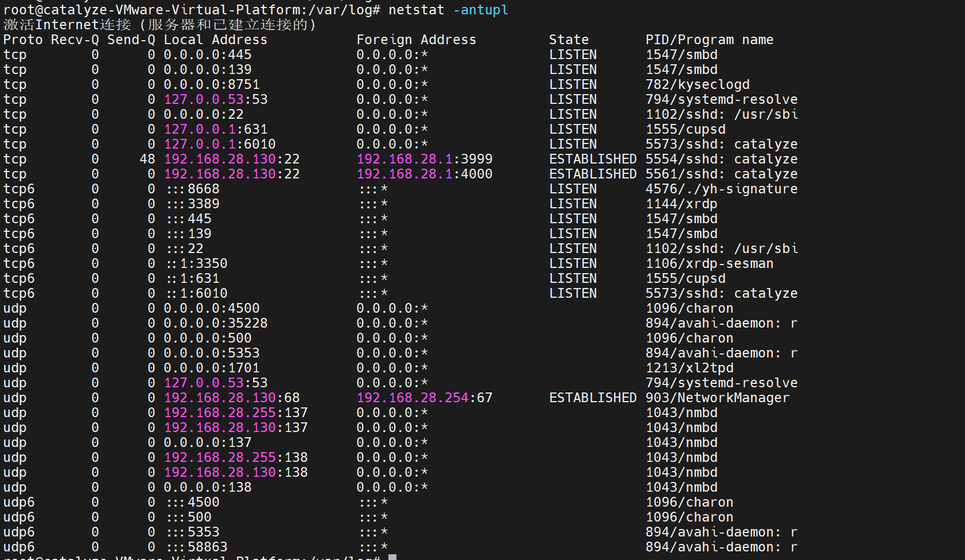The width and height of the screenshot is (965, 560).
Task: Click foreign address 192.168.28.254:67
Action: point(424,398)
